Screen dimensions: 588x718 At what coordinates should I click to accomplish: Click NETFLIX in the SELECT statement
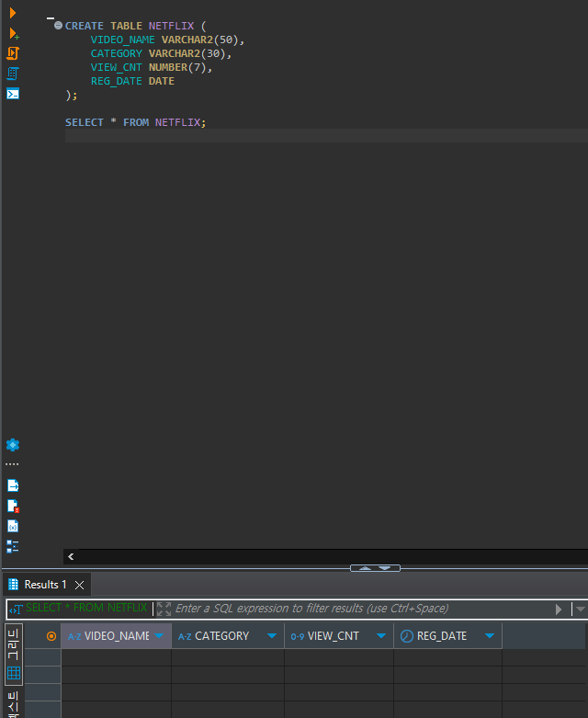pos(177,122)
